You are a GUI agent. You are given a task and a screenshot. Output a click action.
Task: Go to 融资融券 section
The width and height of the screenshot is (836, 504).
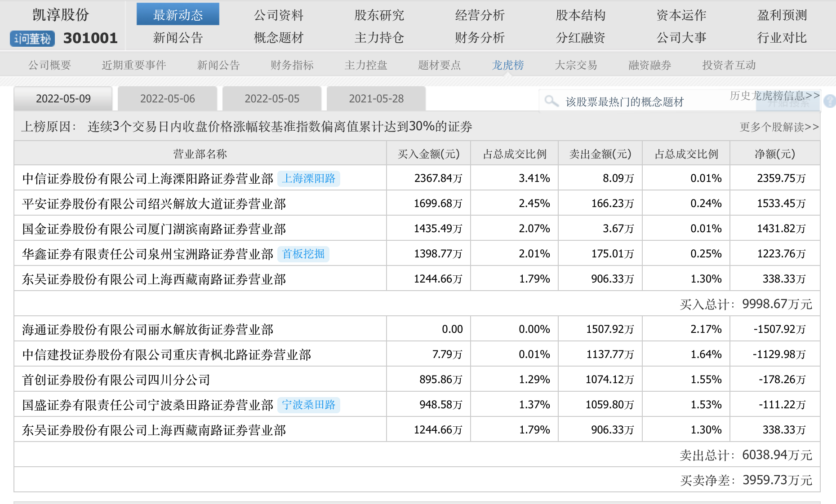point(649,65)
